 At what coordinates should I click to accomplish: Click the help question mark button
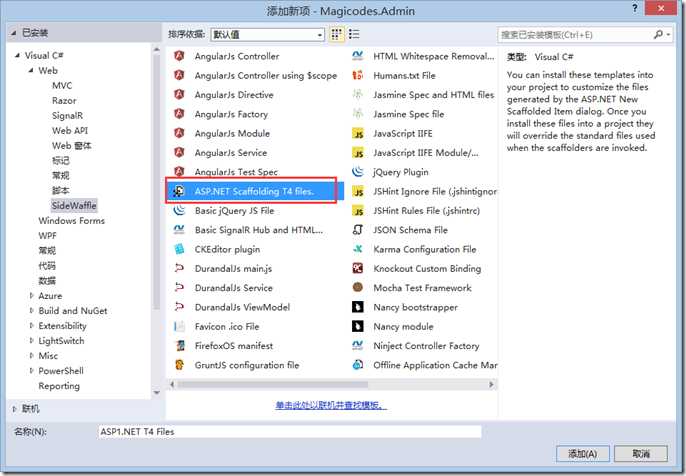(x=634, y=8)
